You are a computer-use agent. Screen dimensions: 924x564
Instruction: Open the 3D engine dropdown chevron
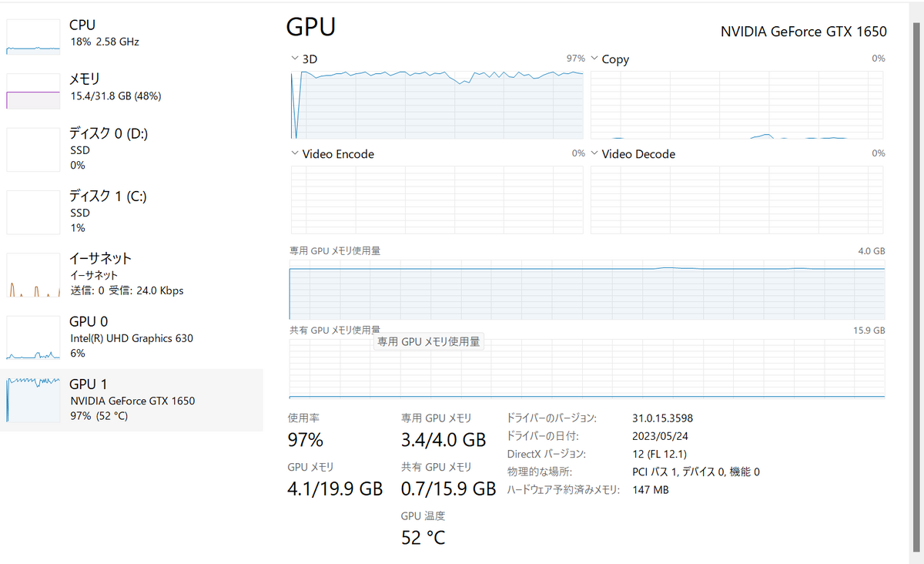295,59
